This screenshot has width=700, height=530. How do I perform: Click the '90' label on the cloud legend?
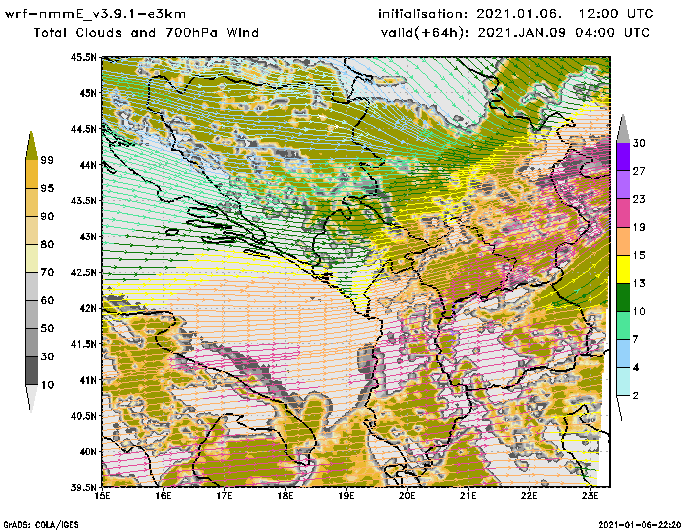click(x=47, y=216)
